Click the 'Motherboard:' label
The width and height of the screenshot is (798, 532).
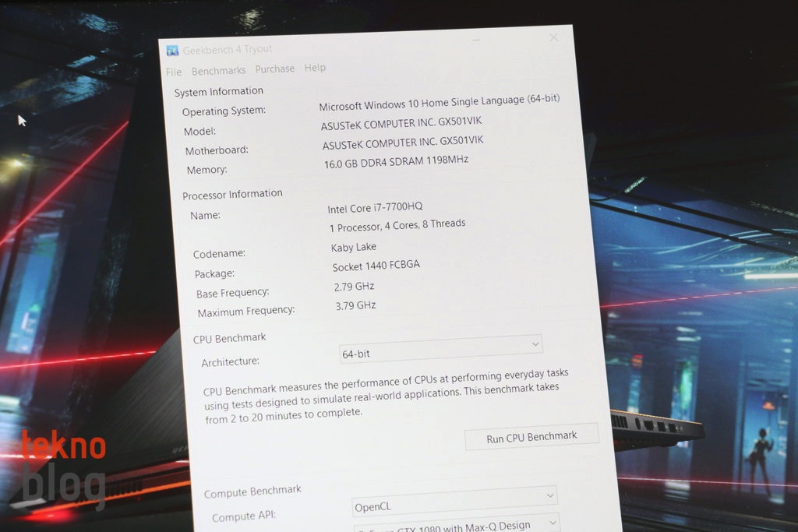[x=217, y=150]
